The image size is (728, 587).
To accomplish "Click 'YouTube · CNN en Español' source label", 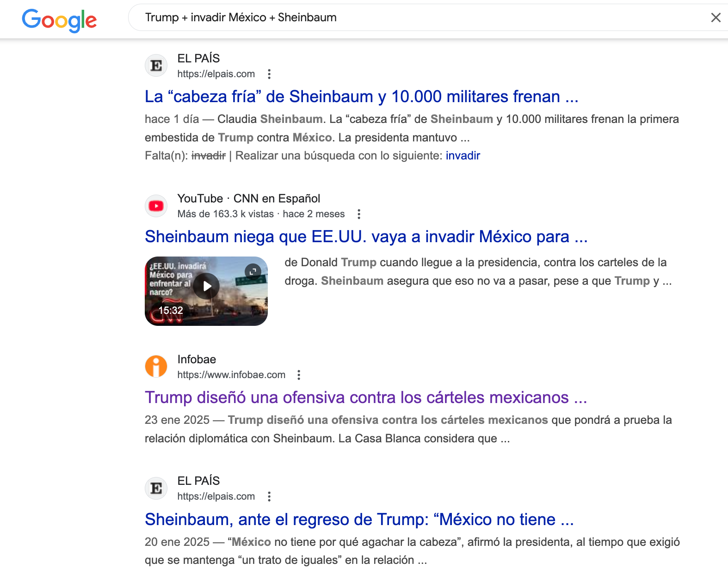I will 249,198.
